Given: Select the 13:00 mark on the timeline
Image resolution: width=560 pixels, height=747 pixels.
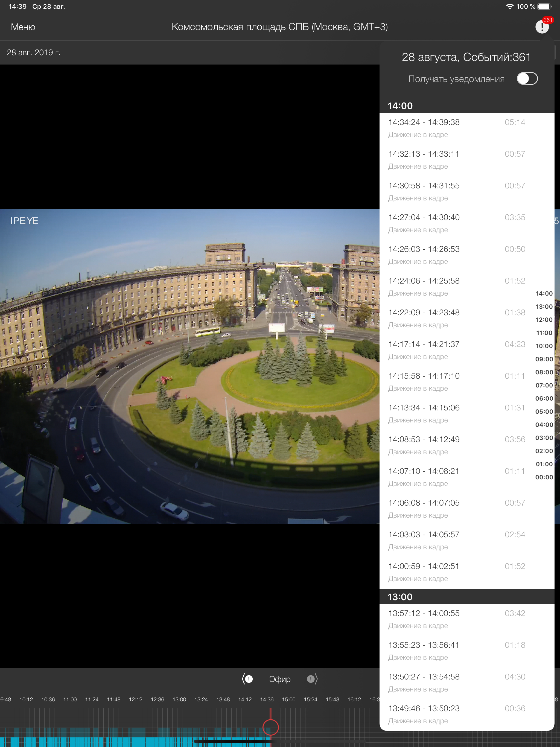Looking at the screenshot, I should (x=179, y=699).
